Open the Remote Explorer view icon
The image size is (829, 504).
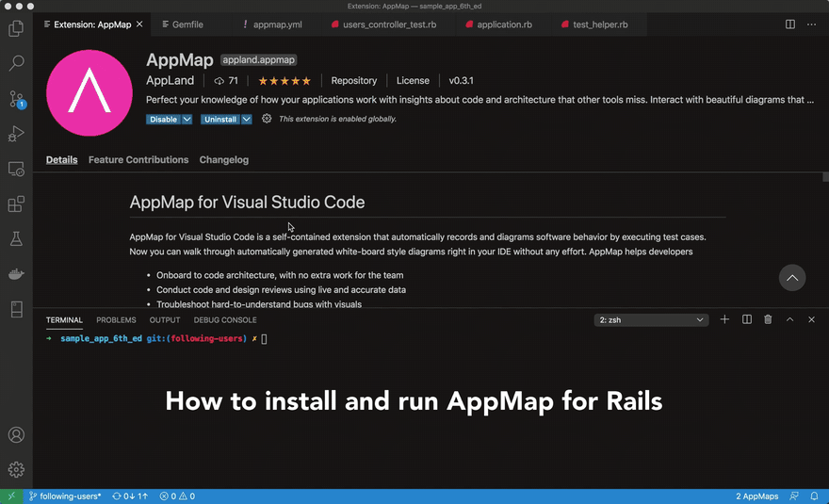[16, 169]
